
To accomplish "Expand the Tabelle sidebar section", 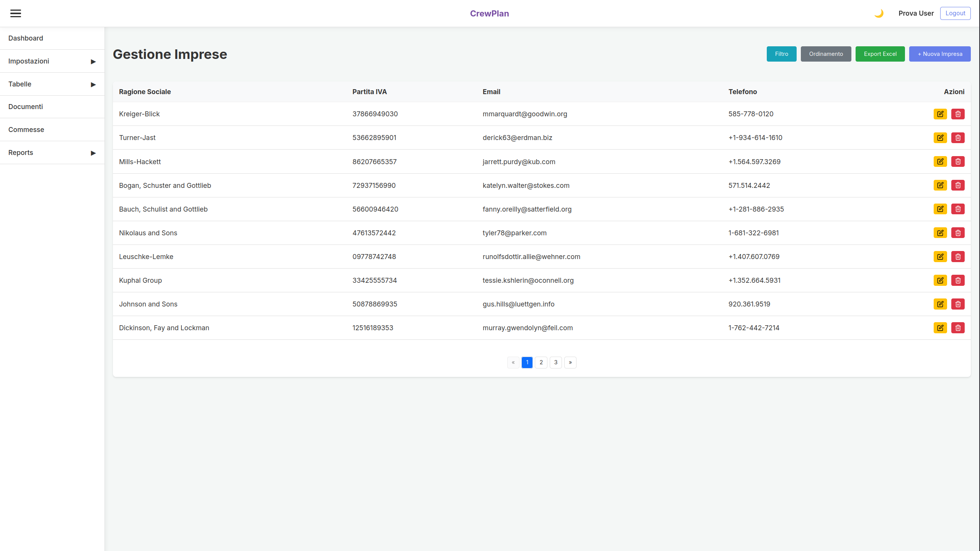I will (x=52, y=84).
